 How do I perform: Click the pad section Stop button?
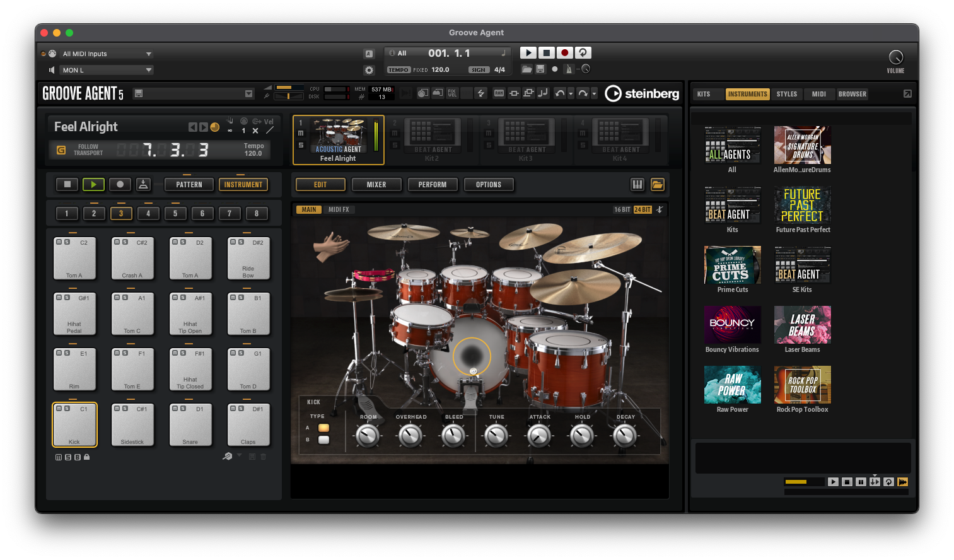67,184
